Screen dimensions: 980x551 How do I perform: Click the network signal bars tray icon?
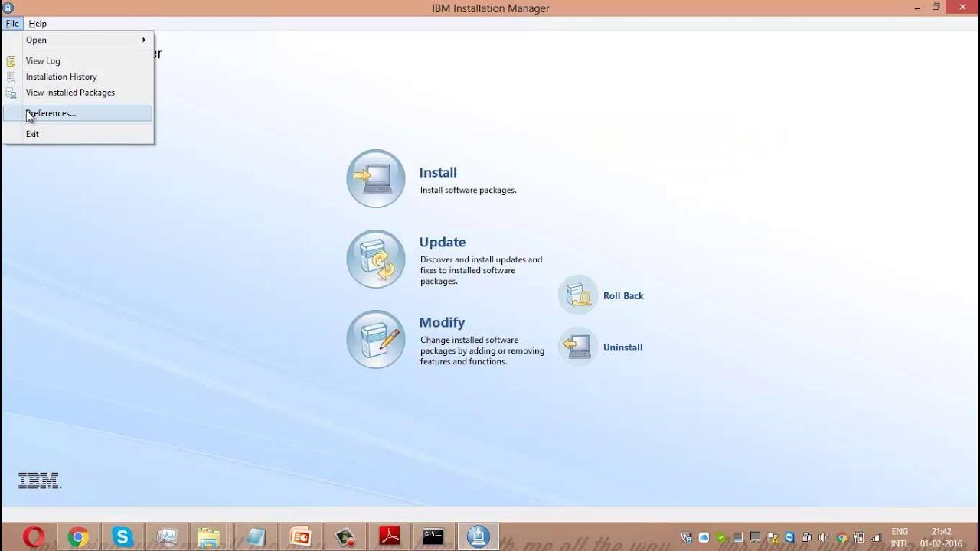click(876, 537)
